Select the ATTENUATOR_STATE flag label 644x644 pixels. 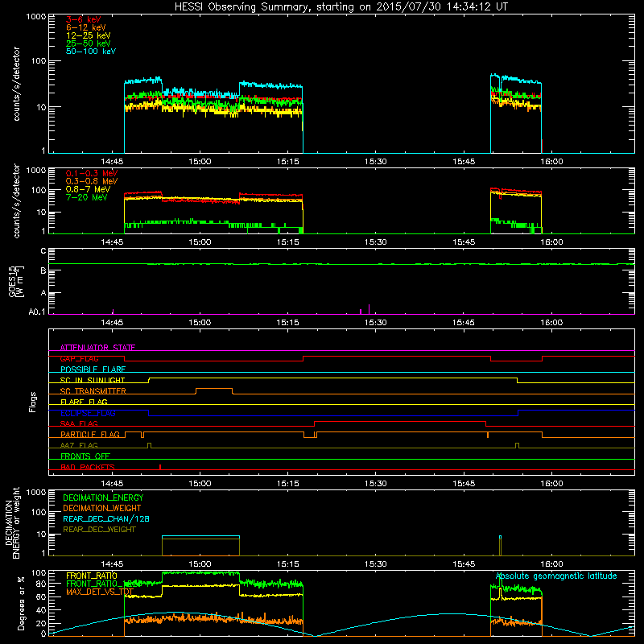(x=97, y=348)
